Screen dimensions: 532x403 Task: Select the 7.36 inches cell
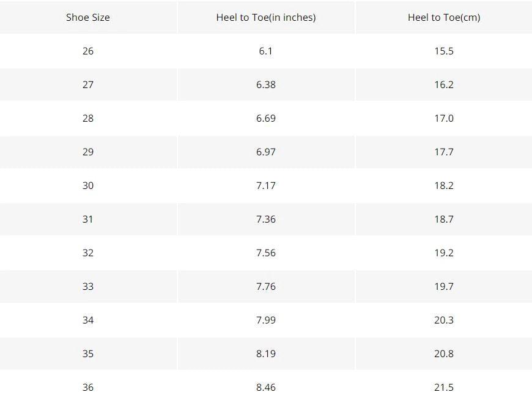pyautogui.click(x=266, y=219)
